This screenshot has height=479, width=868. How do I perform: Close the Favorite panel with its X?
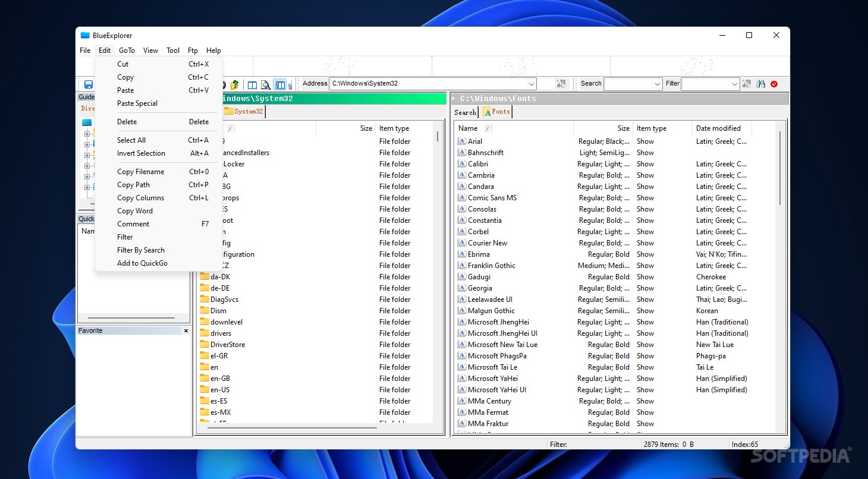point(186,331)
